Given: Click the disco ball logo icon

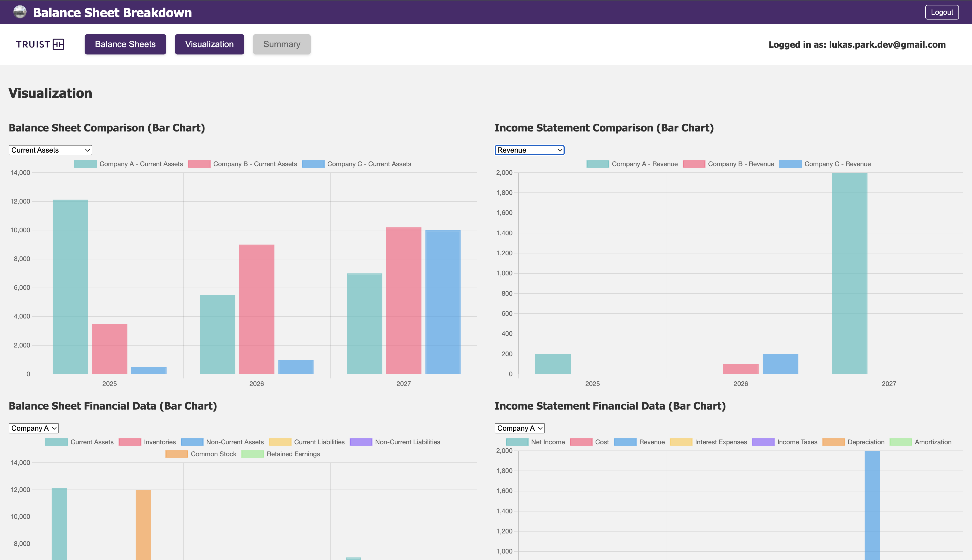Looking at the screenshot, I should 20,12.
